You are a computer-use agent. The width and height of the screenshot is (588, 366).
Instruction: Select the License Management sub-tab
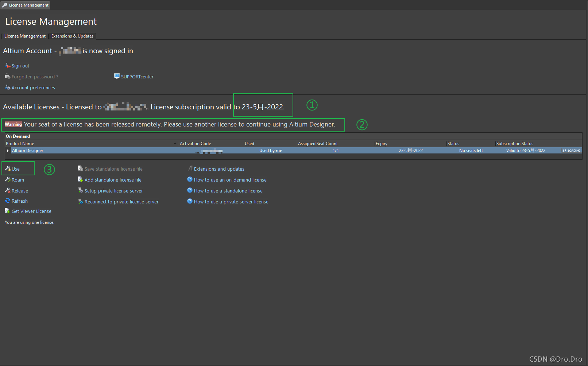(x=25, y=36)
